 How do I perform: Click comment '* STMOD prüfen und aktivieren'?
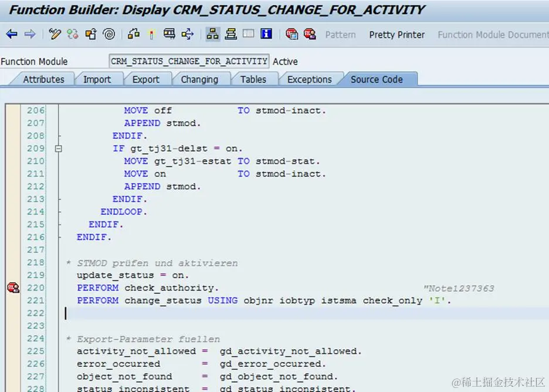coord(152,263)
